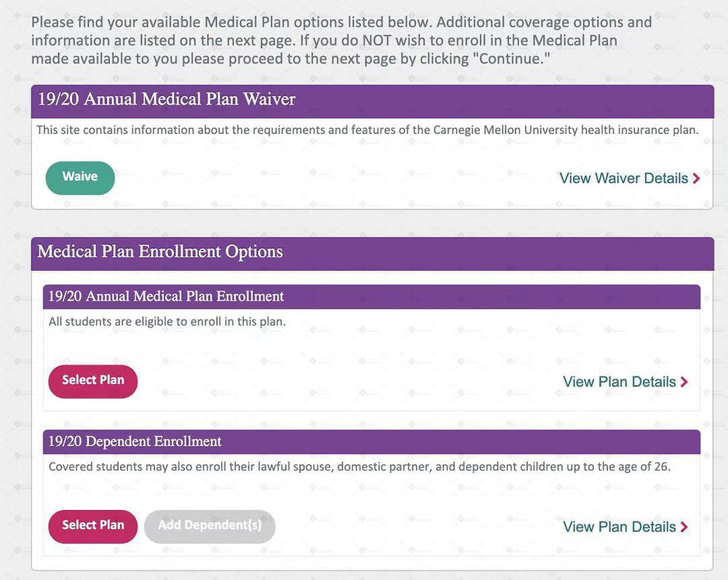Click the 19/20 Annual Medical Plan Waiver header
This screenshot has width=728, height=580.
pyautogui.click(x=372, y=101)
